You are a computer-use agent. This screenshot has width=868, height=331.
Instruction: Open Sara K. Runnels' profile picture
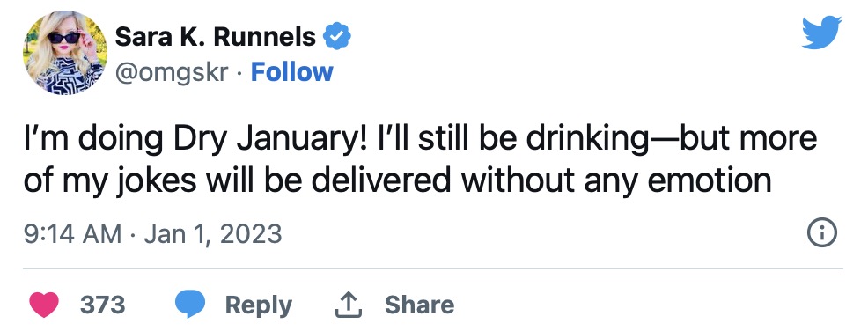tap(65, 53)
